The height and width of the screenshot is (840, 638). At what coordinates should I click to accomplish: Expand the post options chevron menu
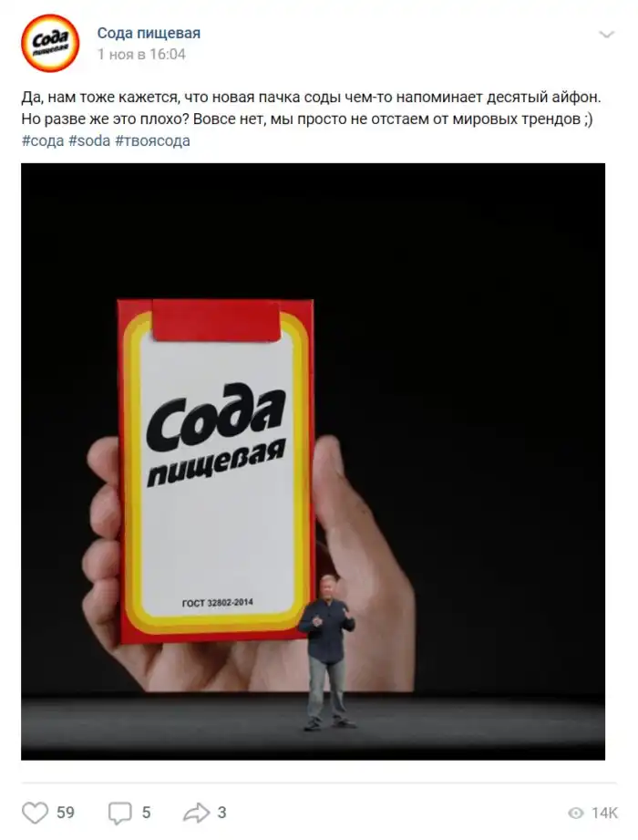(606, 35)
